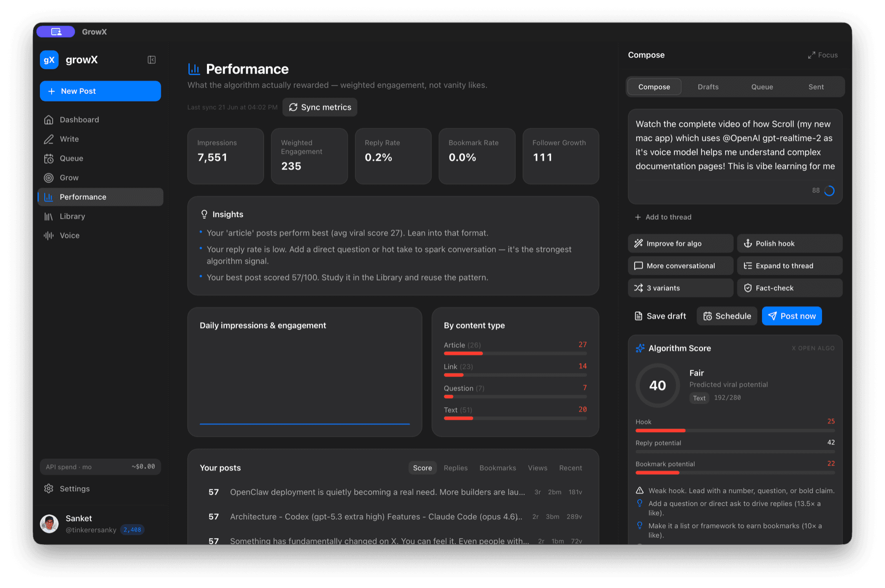
Task: Click the Save draft document icon
Action: [x=639, y=316]
